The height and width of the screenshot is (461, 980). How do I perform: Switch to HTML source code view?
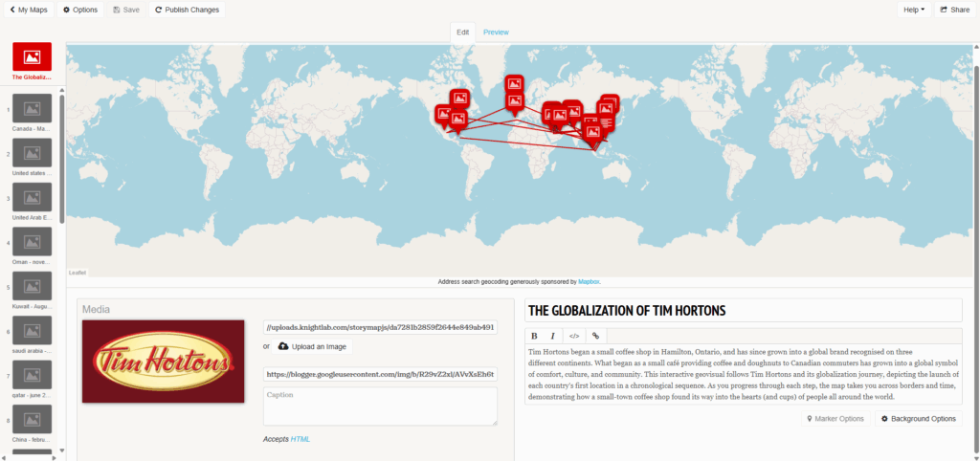(x=574, y=336)
